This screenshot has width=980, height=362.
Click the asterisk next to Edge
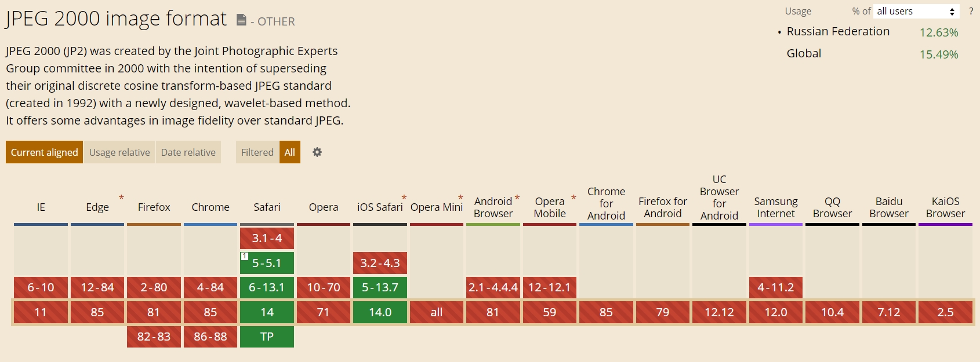(x=121, y=198)
